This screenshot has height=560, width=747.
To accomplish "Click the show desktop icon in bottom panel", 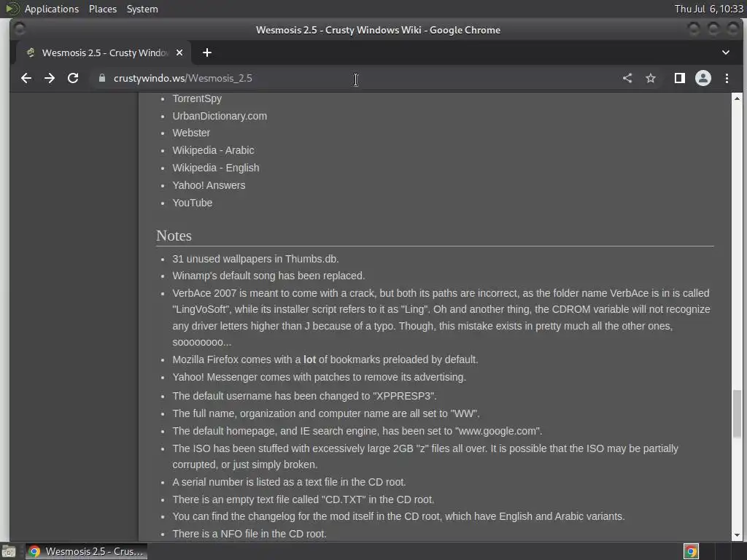I will 9,551.
